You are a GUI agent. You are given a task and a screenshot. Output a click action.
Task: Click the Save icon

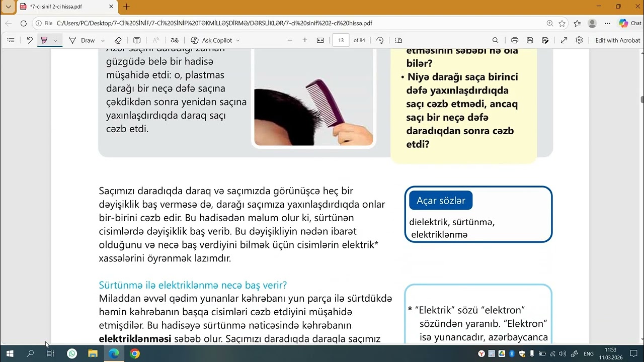pyautogui.click(x=530, y=40)
